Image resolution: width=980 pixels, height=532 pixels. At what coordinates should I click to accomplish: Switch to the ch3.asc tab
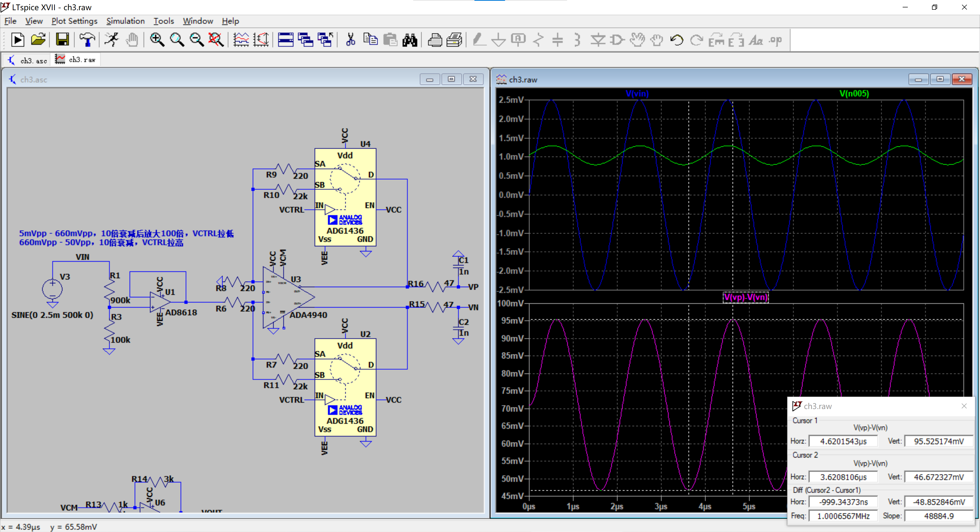[x=27, y=60]
